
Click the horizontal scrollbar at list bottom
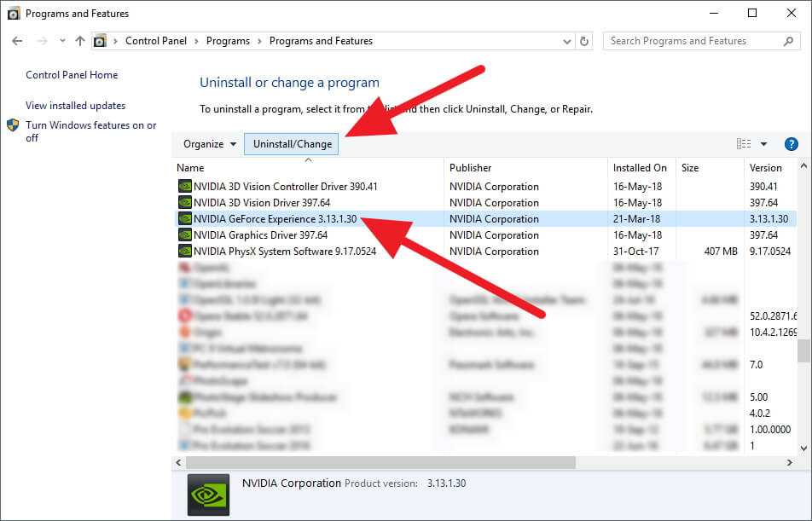375,462
